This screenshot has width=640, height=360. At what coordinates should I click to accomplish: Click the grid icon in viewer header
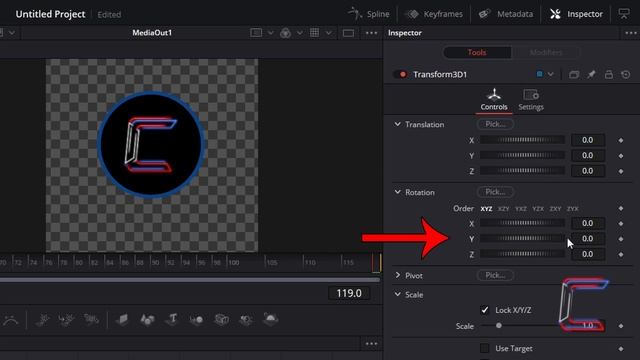pos(314,33)
